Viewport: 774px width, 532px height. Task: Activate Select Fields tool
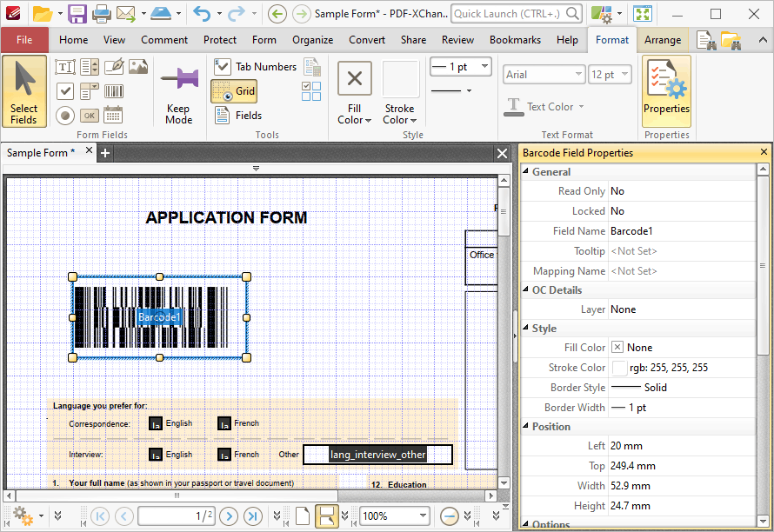point(24,92)
